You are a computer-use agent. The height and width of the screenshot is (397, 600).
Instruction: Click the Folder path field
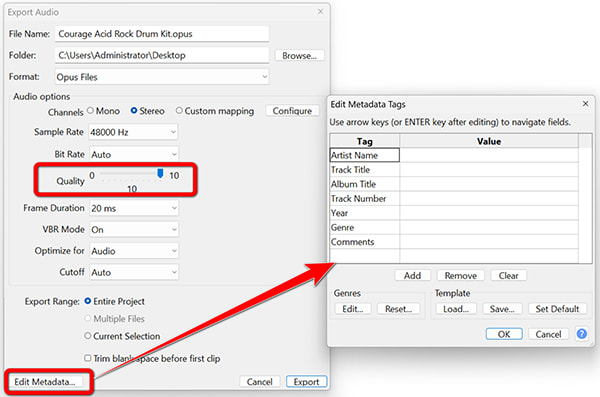pos(161,55)
